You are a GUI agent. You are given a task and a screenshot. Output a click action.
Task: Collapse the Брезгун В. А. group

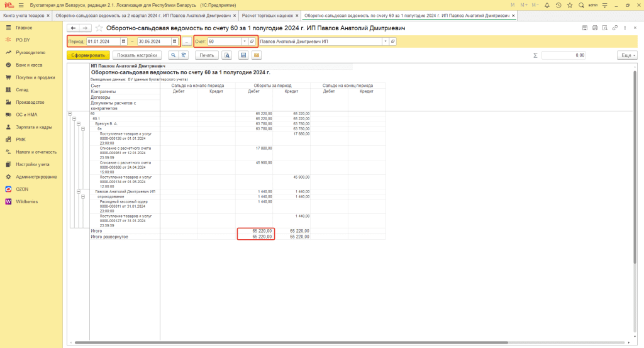point(79,124)
